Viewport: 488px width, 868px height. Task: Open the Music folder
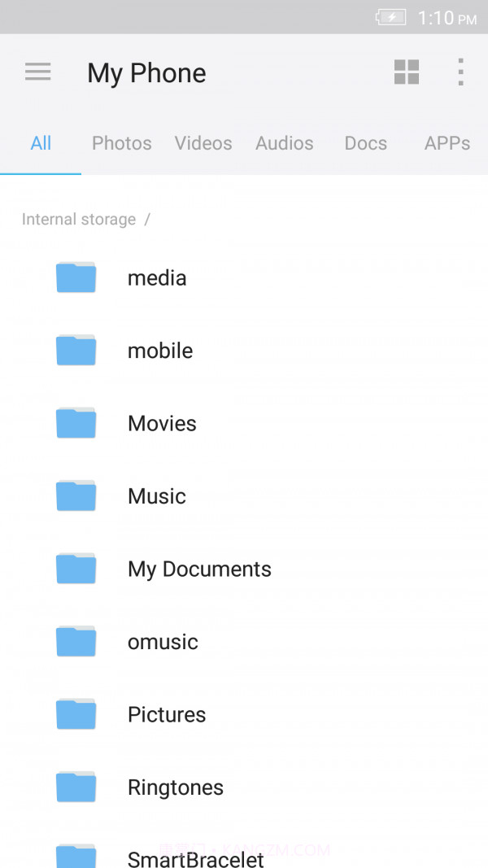click(157, 496)
